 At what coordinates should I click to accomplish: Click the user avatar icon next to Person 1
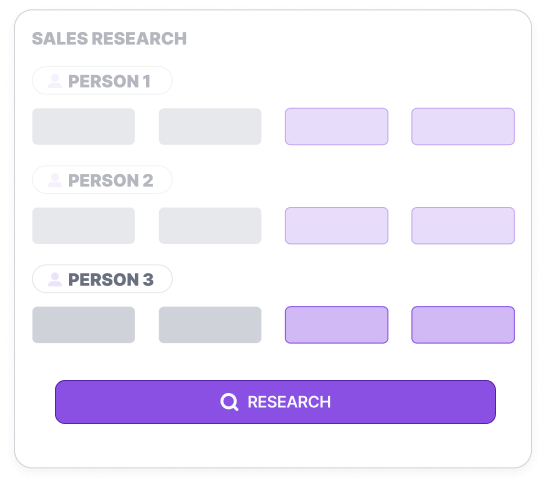point(55,81)
